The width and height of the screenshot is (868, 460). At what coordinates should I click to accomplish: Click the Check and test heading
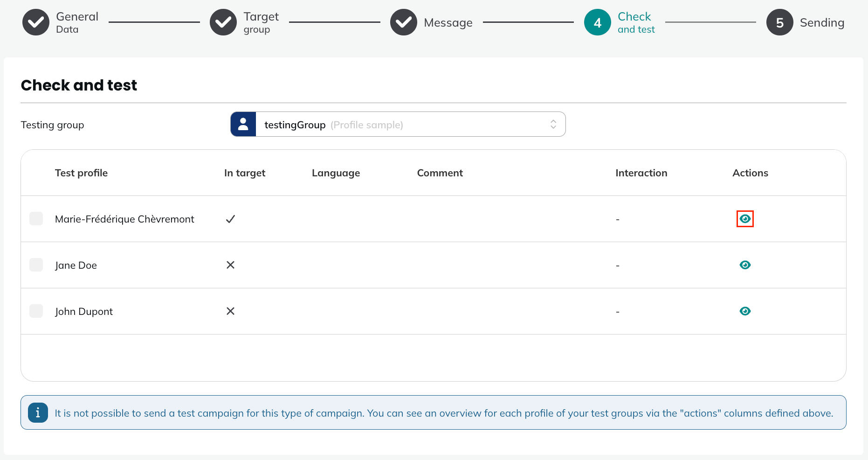79,85
